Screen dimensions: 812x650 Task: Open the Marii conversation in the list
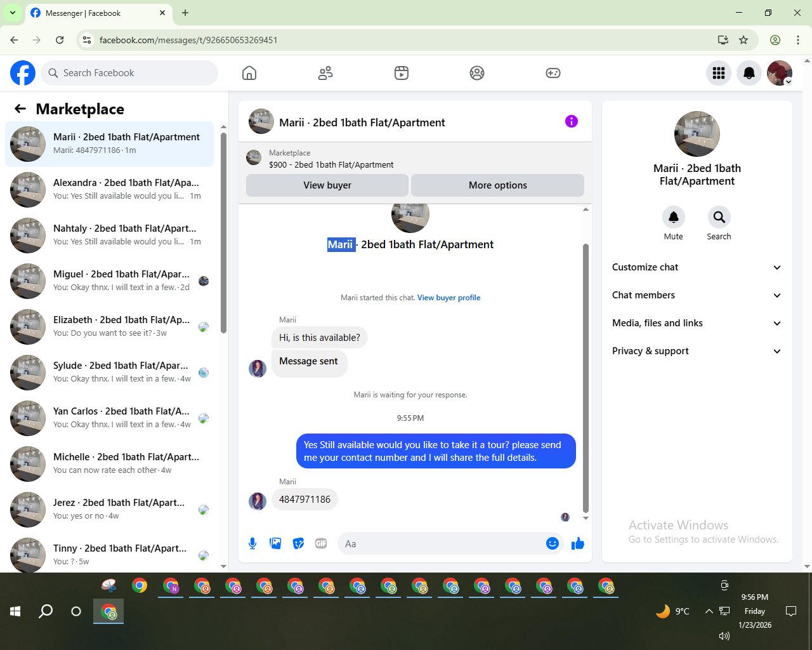tap(109, 144)
